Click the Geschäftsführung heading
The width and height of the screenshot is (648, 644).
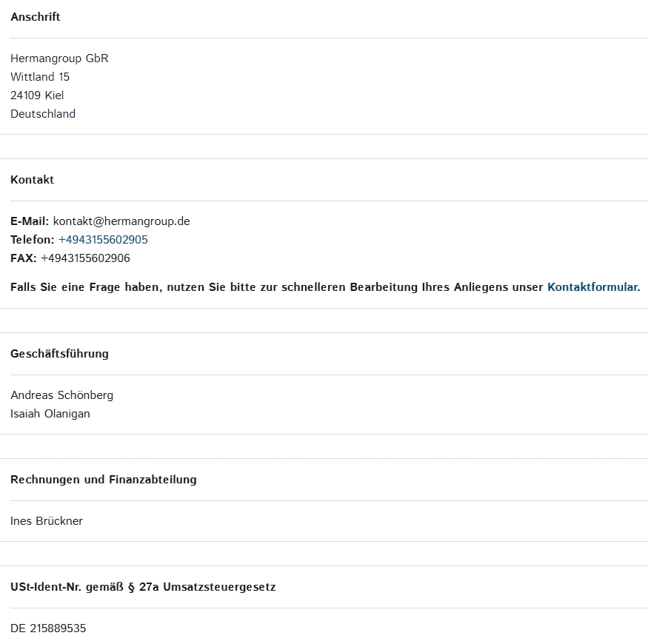[59, 354]
